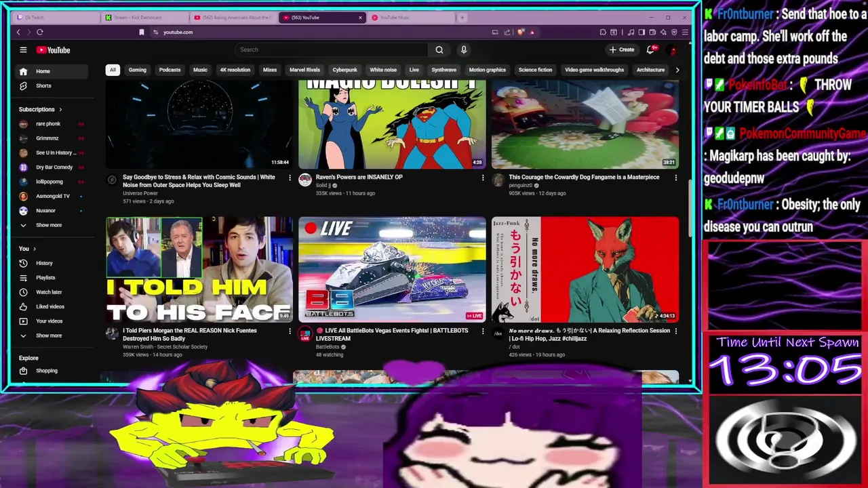This screenshot has height=488, width=868.
Task: Select the Gaming filter chip
Action: click(x=138, y=70)
